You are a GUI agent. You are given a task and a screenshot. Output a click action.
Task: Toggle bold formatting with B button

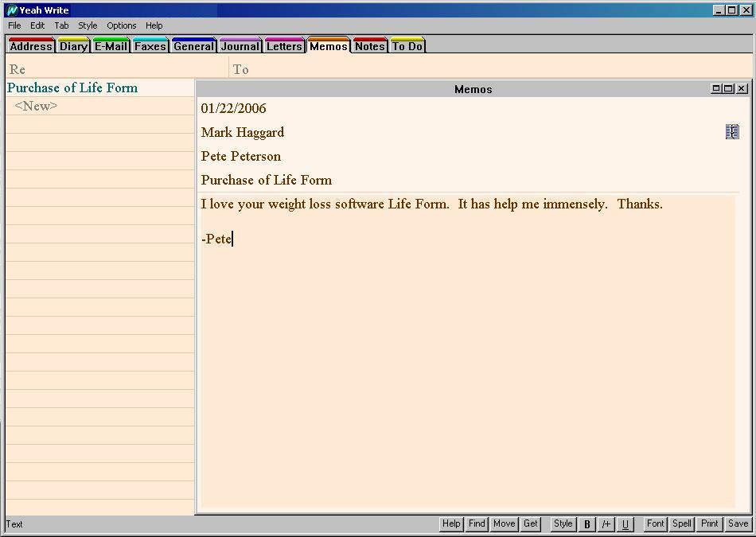(587, 524)
